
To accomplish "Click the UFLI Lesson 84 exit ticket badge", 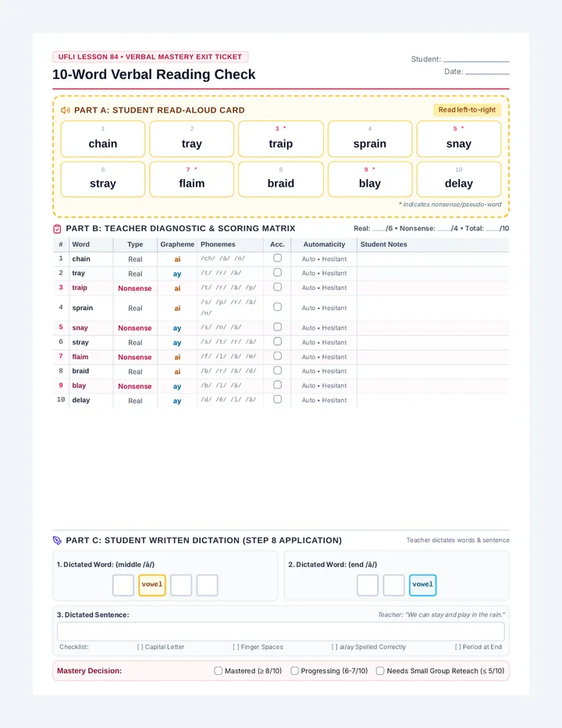I will 151,57.
